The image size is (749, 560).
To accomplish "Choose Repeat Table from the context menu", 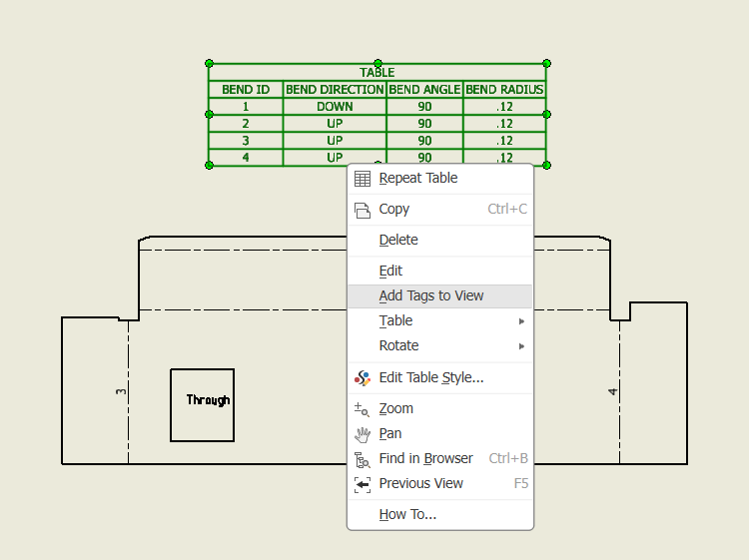I will [x=440, y=178].
